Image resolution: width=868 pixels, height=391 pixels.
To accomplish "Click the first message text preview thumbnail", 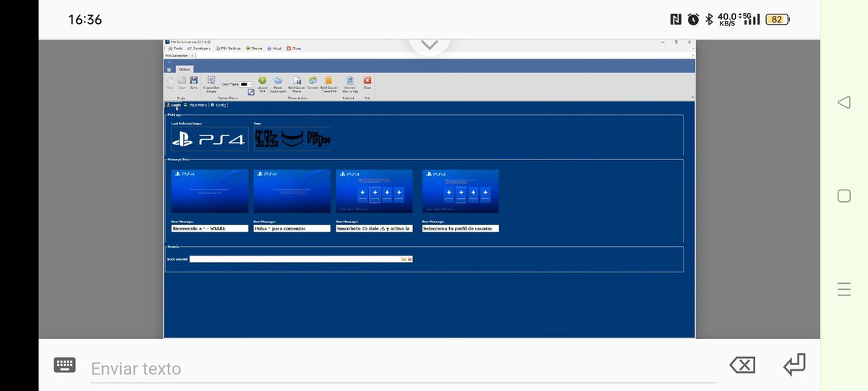I will (210, 191).
